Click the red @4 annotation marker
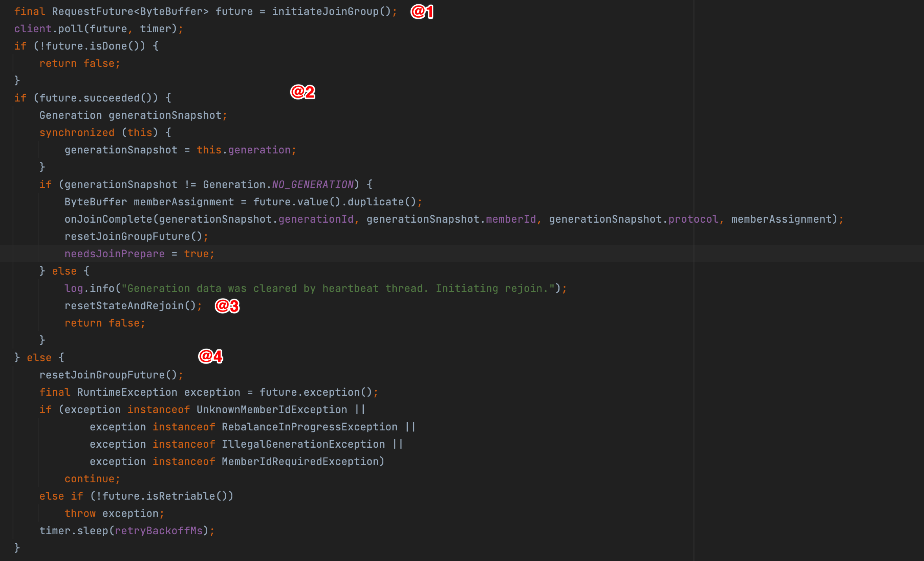 [x=210, y=356]
